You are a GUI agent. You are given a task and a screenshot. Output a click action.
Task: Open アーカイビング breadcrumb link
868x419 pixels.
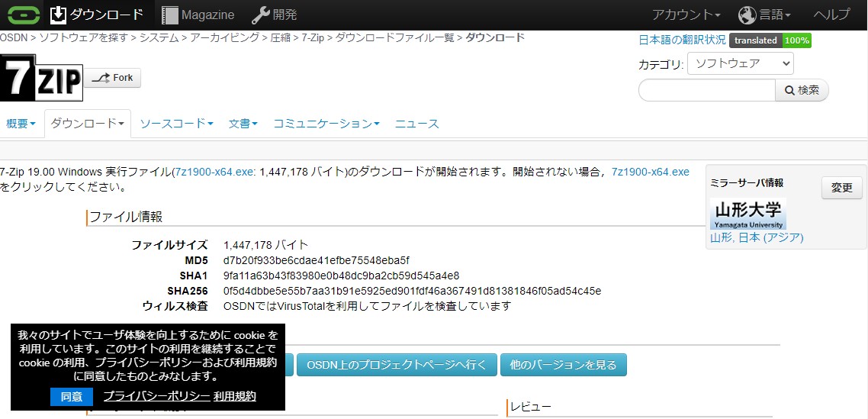225,37
